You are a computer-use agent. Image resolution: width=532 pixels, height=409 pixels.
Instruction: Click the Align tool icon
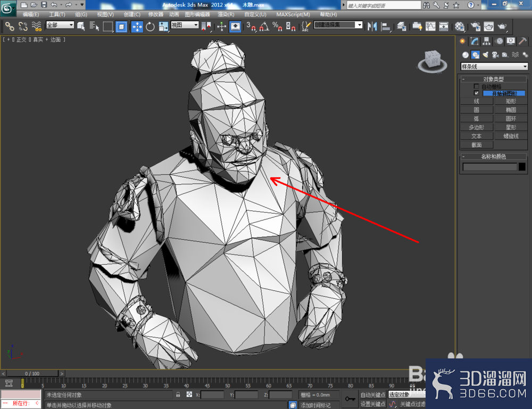tap(385, 26)
